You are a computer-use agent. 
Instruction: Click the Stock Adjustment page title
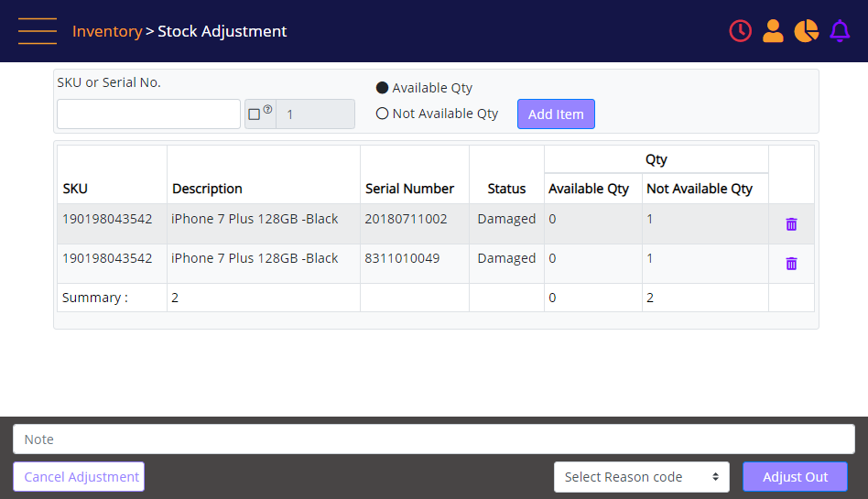pos(222,31)
